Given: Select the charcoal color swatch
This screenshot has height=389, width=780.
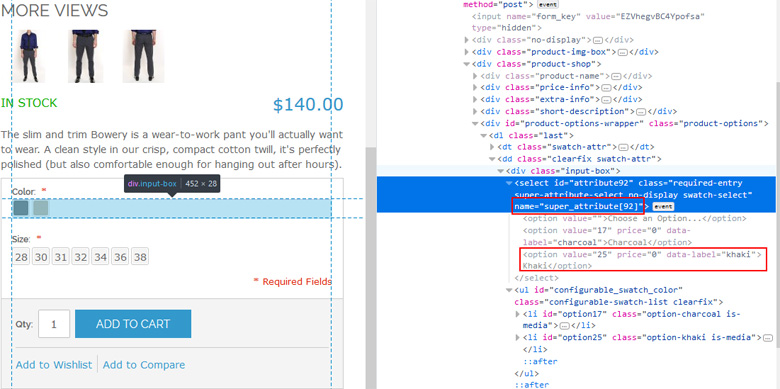Looking at the screenshot, I should (x=21, y=208).
